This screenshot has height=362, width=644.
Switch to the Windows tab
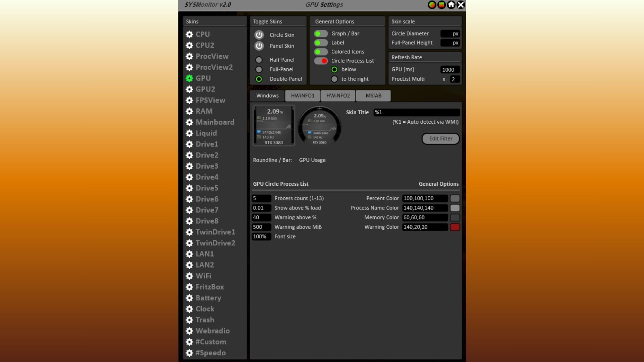[x=267, y=96]
